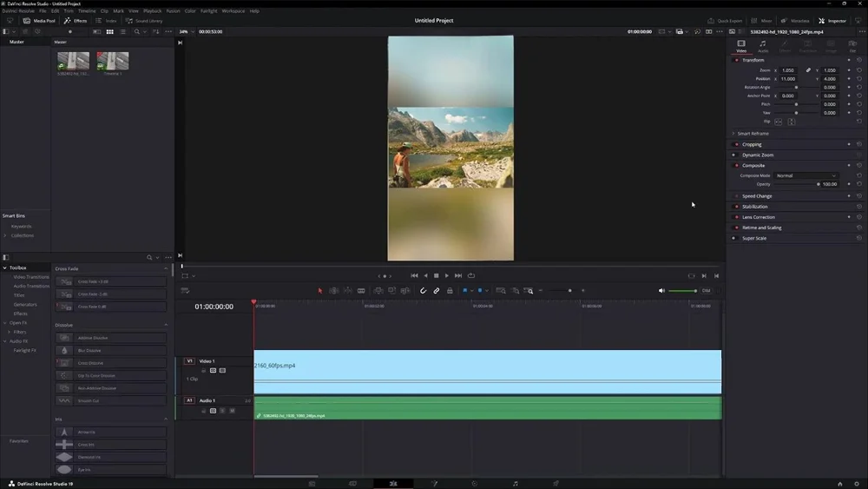Image resolution: width=868 pixels, height=489 pixels.
Task: Mute audio with the speaker icon
Action: coord(661,291)
